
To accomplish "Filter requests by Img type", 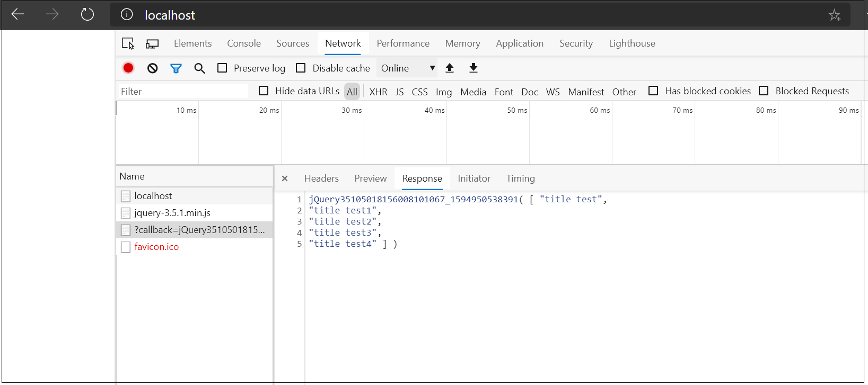I will click(x=444, y=92).
